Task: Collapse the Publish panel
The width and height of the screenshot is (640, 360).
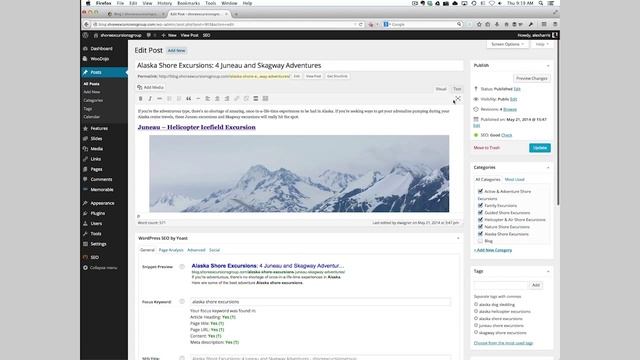Action: [x=548, y=66]
